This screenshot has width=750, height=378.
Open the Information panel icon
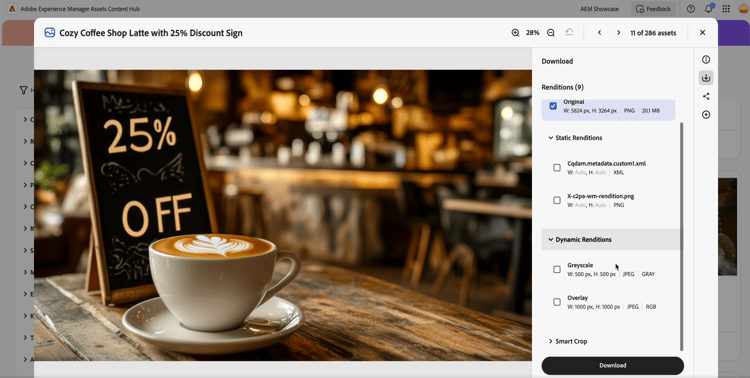[x=706, y=59]
